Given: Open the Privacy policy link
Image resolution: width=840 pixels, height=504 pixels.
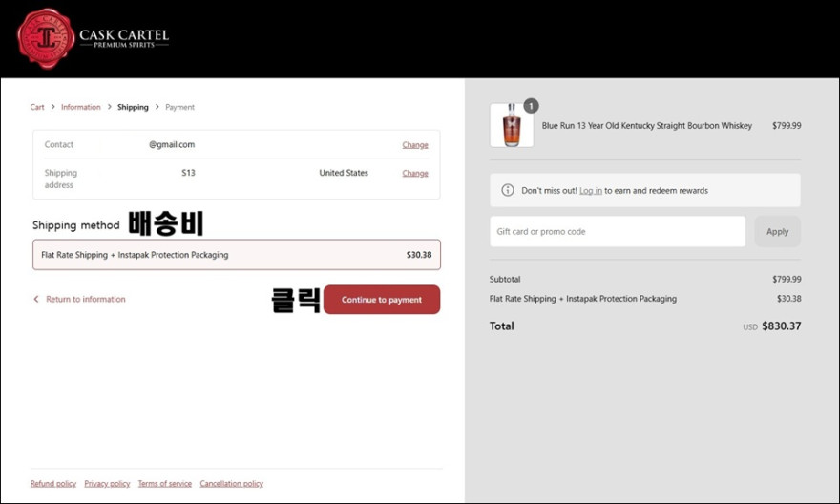Looking at the screenshot, I should click(107, 484).
